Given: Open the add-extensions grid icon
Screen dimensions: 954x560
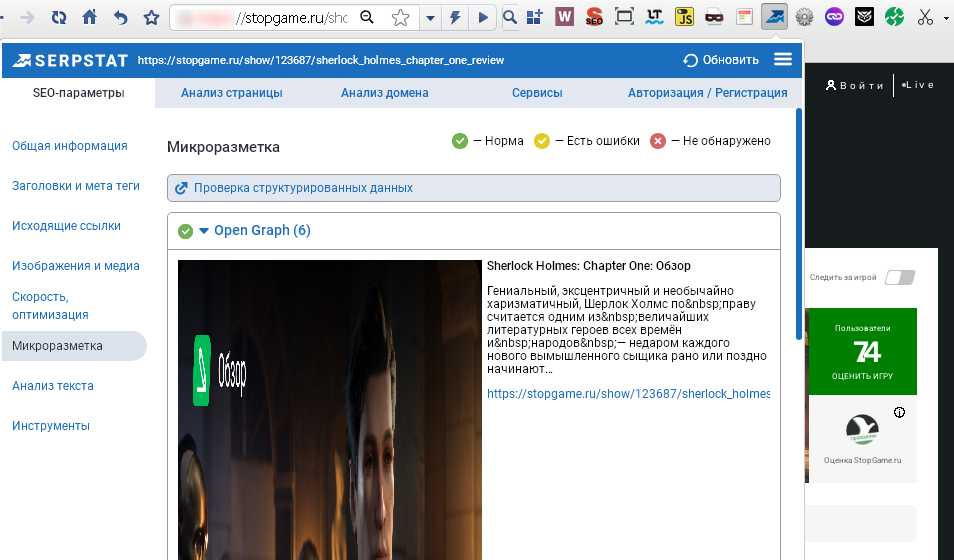Looking at the screenshot, I should [x=534, y=17].
